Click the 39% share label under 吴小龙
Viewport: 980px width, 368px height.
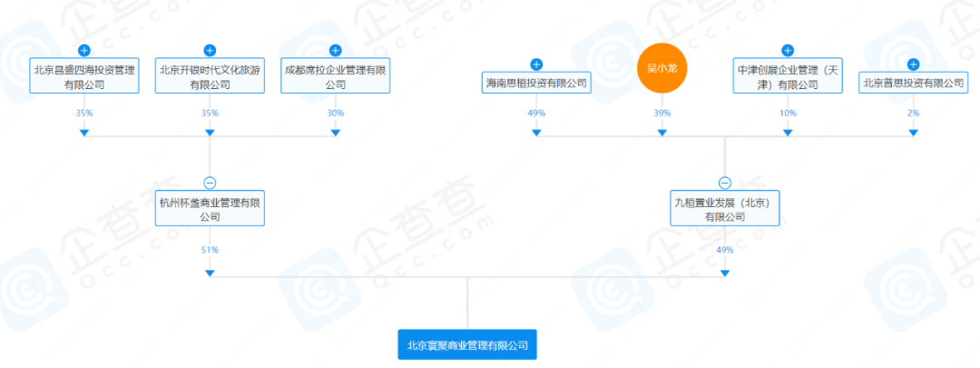(661, 114)
